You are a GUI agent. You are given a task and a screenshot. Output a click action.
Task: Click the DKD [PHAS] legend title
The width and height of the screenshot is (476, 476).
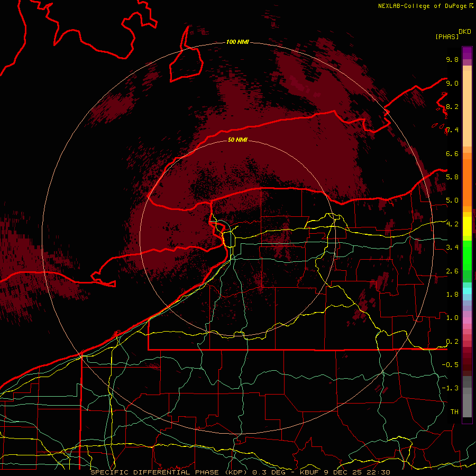453,34
